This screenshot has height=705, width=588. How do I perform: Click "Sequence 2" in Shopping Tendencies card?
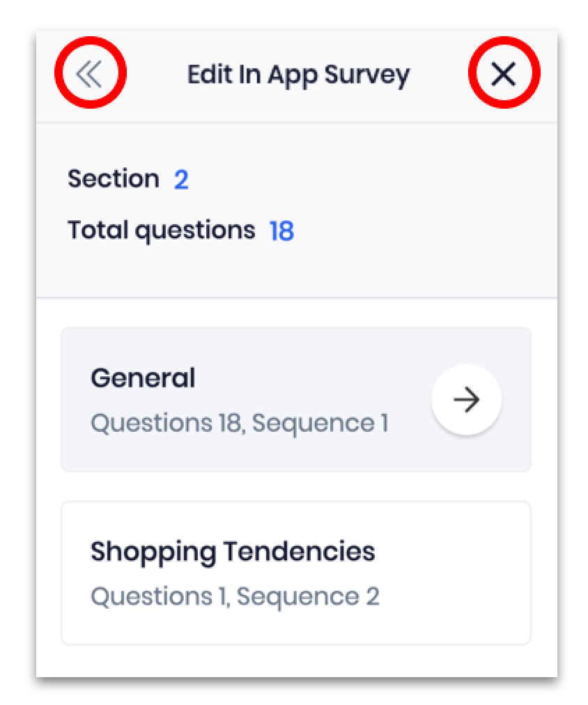click(328, 596)
